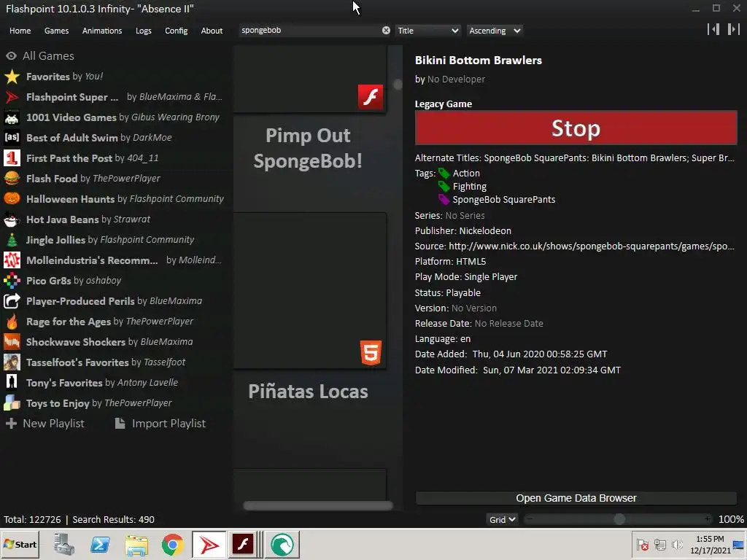Click the Jingle Jollies tree icon
The width and height of the screenshot is (747, 560).
point(12,240)
